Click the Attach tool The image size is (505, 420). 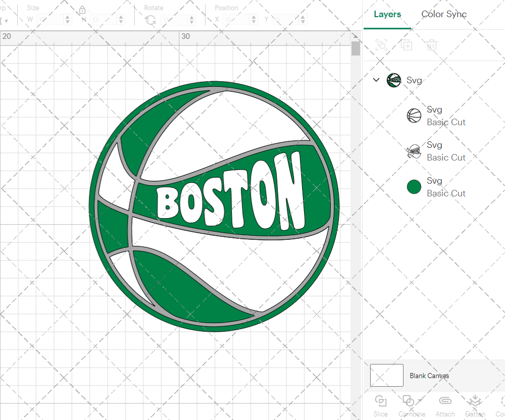point(445,406)
